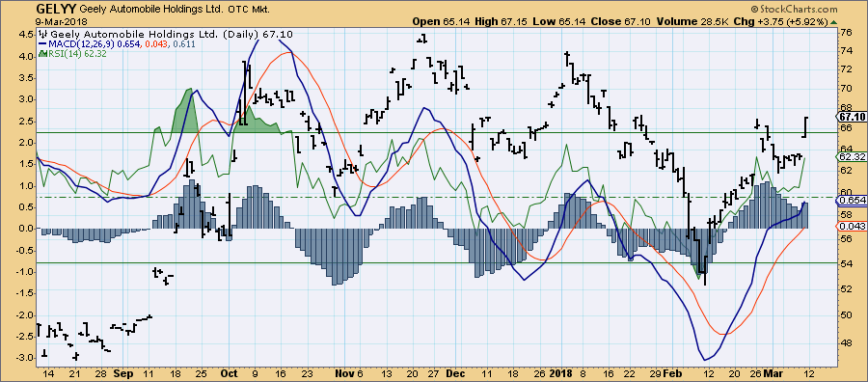This screenshot has width=868, height=382.
Task: Click the 4.0 label on left MACD axis
Action: (27, 57)
